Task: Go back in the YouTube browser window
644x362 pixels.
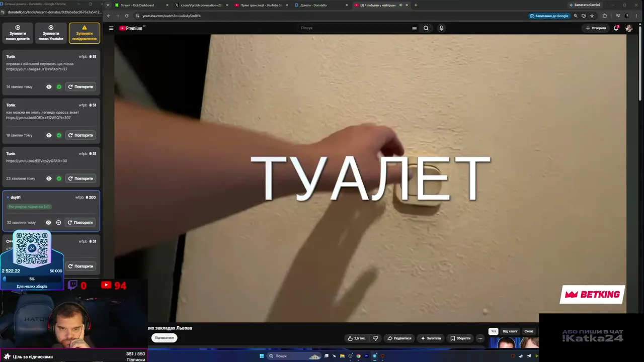Action: click(x=109, y=16)
